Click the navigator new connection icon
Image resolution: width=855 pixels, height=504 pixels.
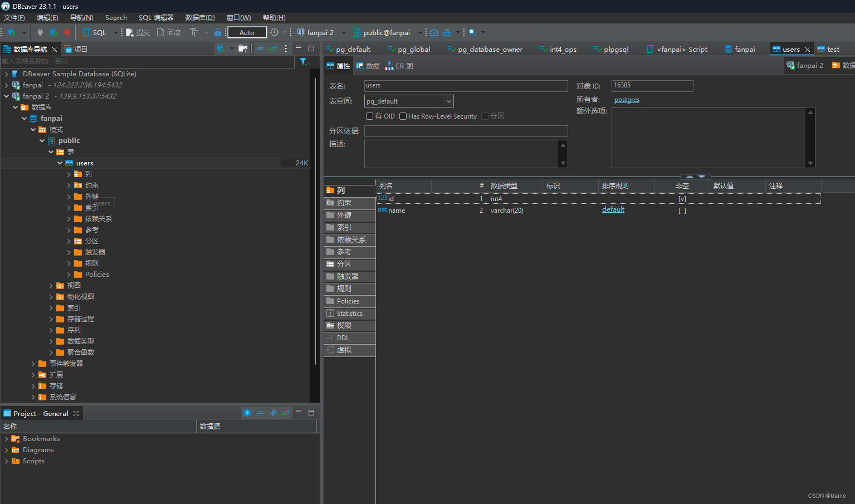pyautogui.click(x=221, y=48)
